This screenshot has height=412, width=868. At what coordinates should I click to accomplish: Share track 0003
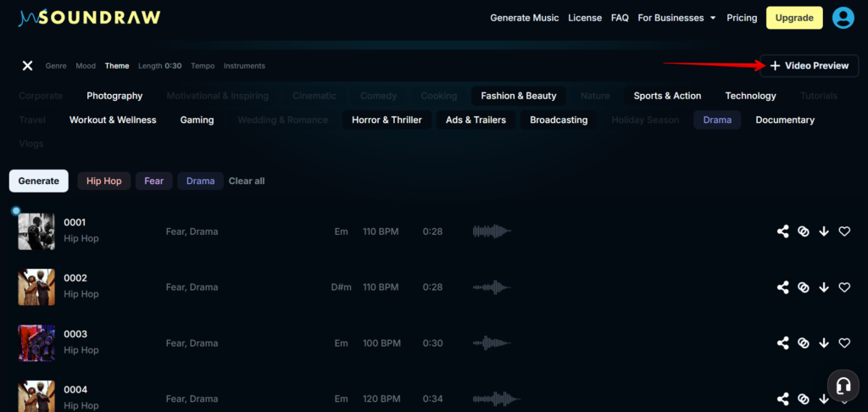[x=782, y=343]
